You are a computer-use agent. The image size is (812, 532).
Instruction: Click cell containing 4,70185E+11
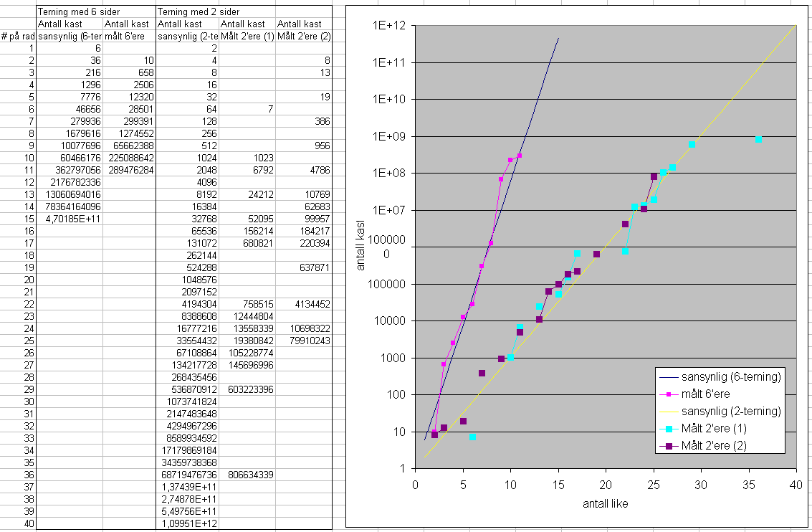click(x=70, y=219)
